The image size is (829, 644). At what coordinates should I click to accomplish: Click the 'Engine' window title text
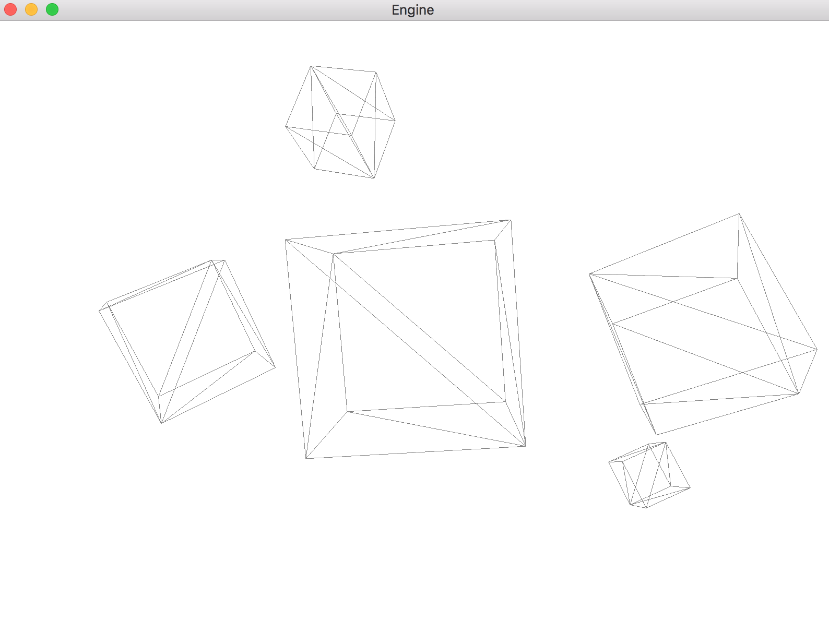click(413, 10)
